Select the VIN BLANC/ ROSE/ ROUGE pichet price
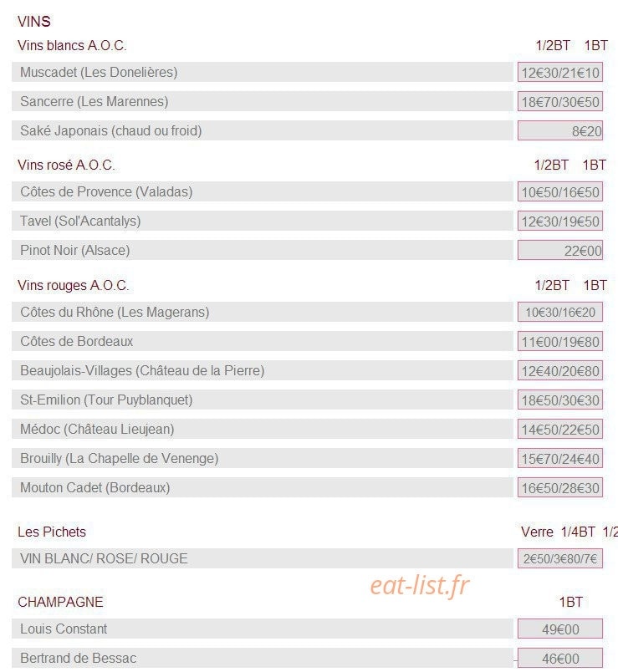Viewport: 618px width, 672px height. click(x=559, y=559)
